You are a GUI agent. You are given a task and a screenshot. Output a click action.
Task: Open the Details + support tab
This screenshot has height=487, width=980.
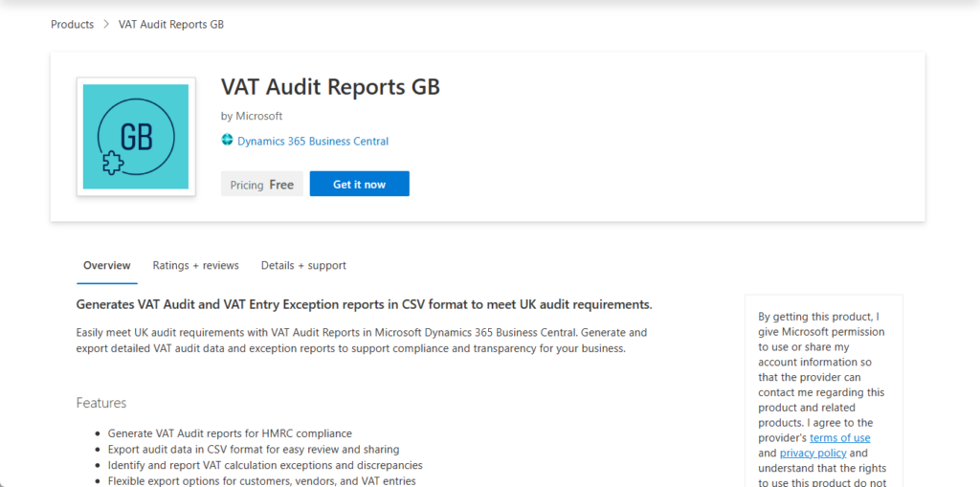pyautogui.click(x=303, y=266)
